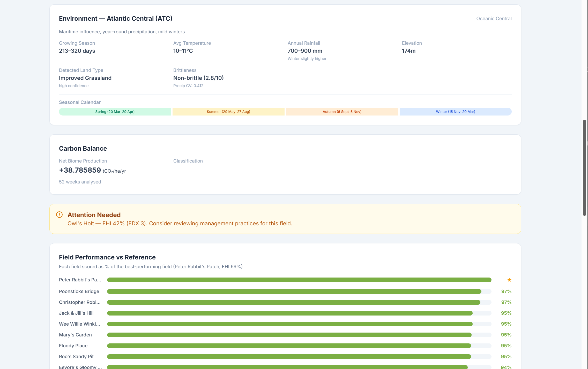
Task: Click the page vertical scrollbar thumb
Action: click(x=584, y=168)
